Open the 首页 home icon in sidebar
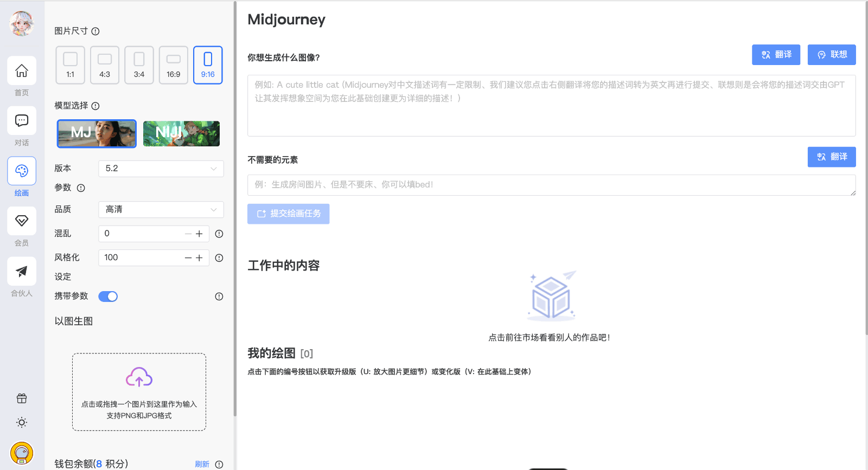Screen dimensions: 868x470 pos(22,71)
